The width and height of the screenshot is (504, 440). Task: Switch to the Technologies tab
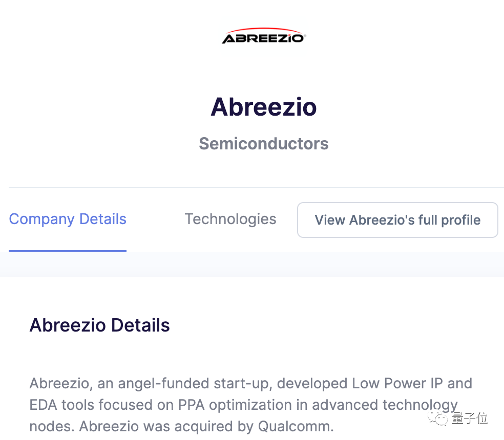coord(230,219)
